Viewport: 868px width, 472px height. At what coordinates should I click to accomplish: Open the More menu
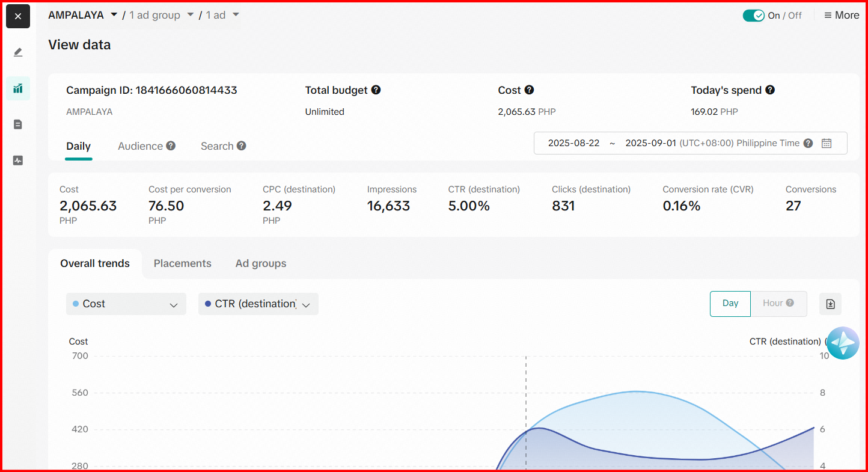pos(841,16)
